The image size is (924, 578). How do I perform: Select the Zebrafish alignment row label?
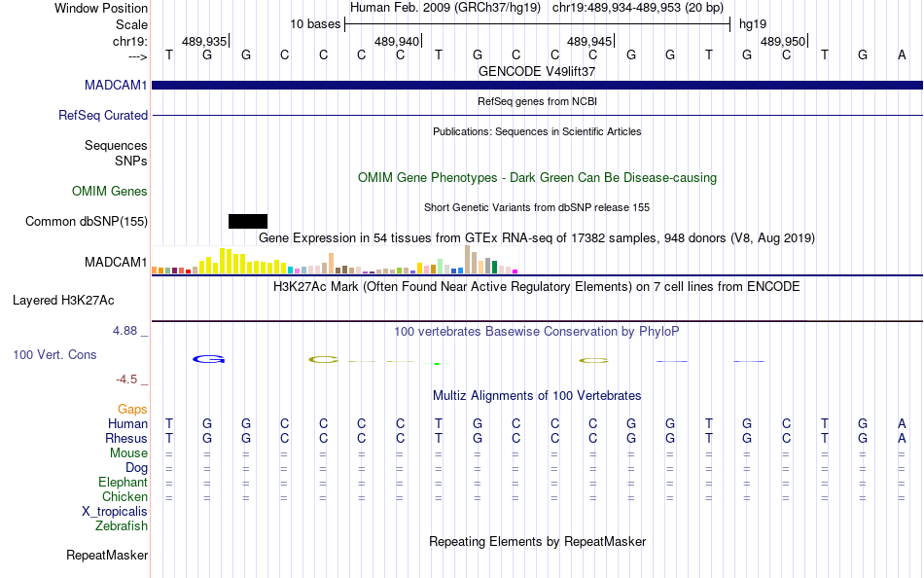(x=122, y=525)
